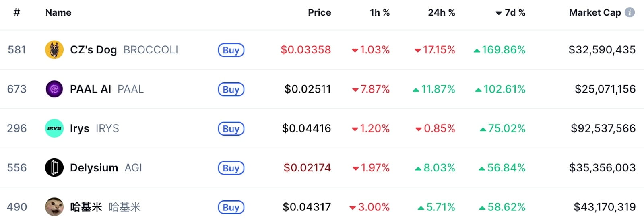The height and width of the screenshot is (218, 644).
Task: Open the PAAL AI name link
Action: [x=91, y=89]
